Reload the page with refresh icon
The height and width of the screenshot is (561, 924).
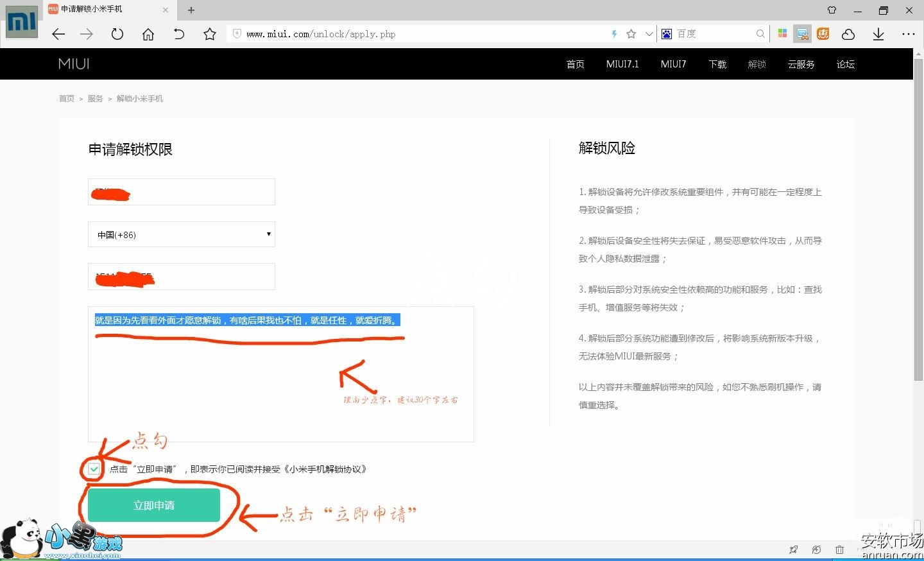coord(117,34)
